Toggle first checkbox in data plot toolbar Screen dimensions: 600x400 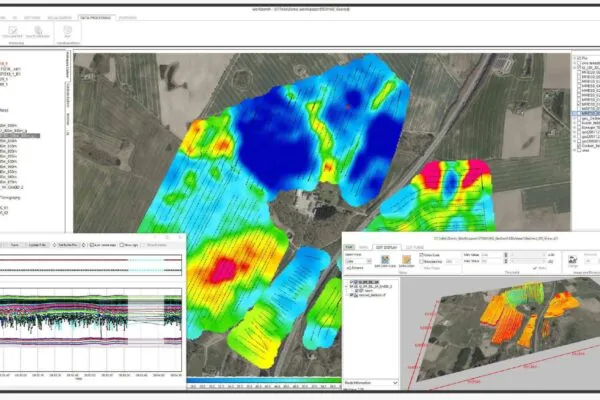(91, 245)
